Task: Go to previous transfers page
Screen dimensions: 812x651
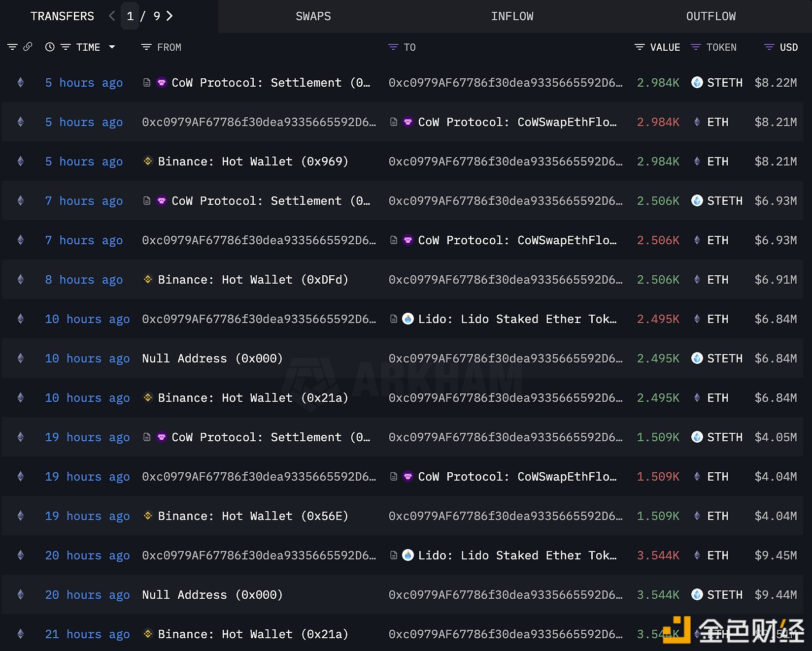Action: [x=112, y=16]
